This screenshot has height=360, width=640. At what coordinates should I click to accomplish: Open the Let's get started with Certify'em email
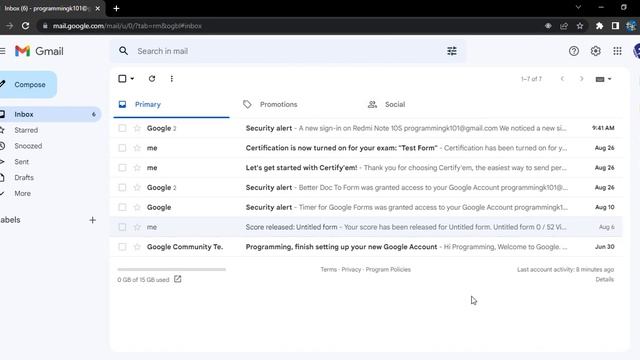point(366,168)
